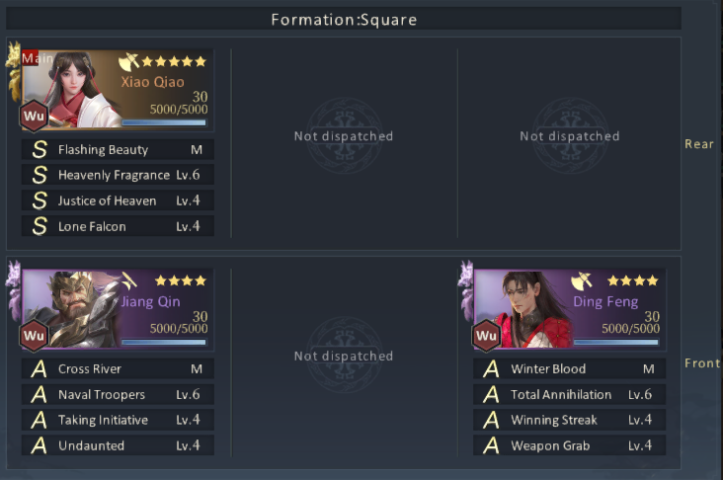The height and width of the screenshot is (480, 723).
Task: Click bow troop icon on Jiang Qin card
Action: click(129, 280)
